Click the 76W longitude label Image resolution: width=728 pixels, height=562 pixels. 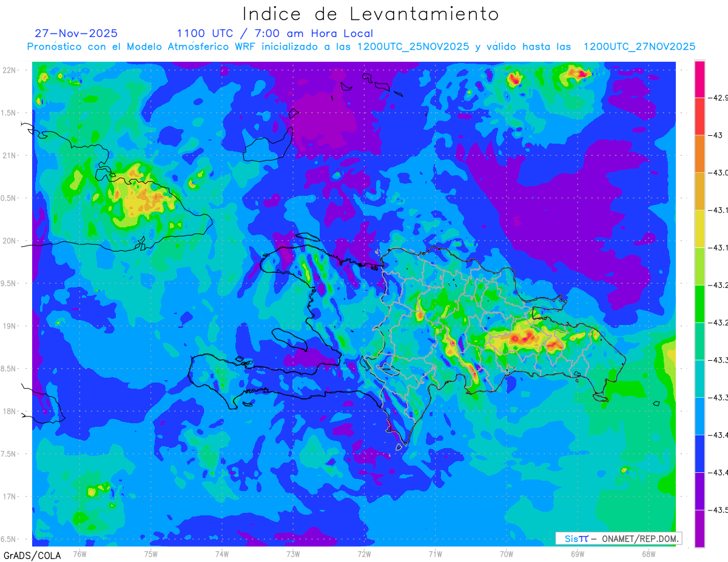click(x=79, y=554)
